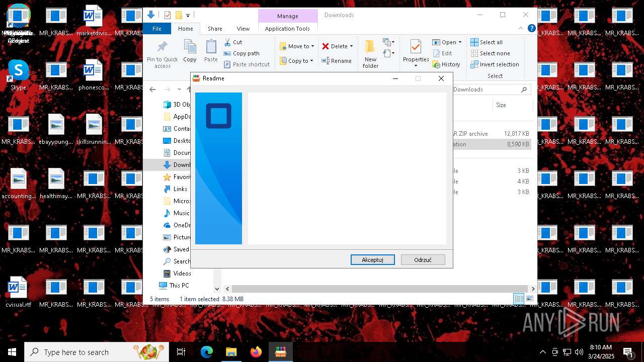This screenshot has width=644, height=362.
Task: Open the Easy access dropdown icon
Action: click(388, 53)
